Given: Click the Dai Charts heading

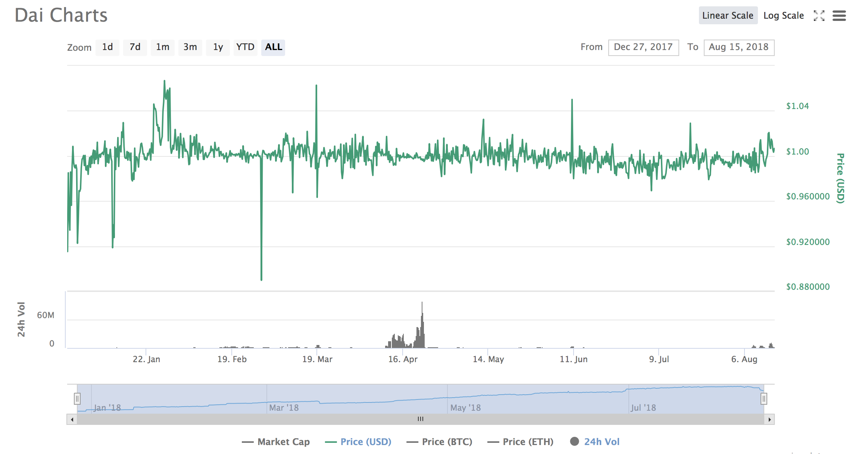Looking at the screenshot, I should click(61, 16).
